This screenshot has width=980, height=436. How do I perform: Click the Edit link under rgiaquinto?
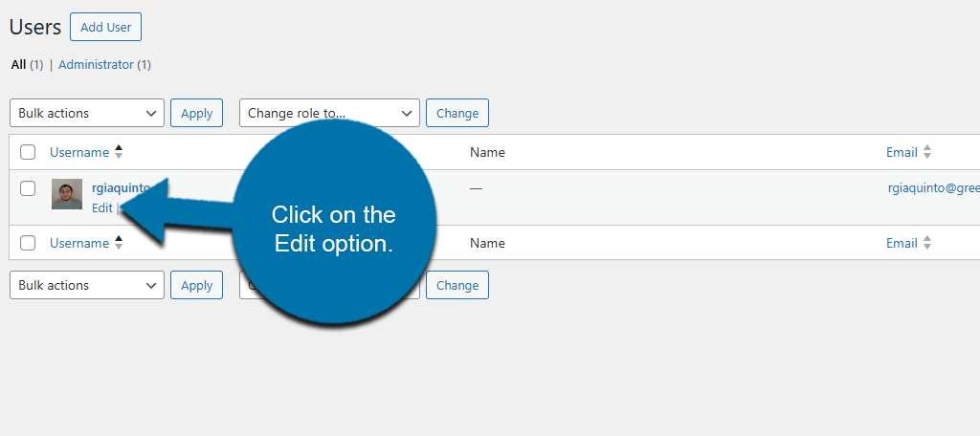[101, 207]
